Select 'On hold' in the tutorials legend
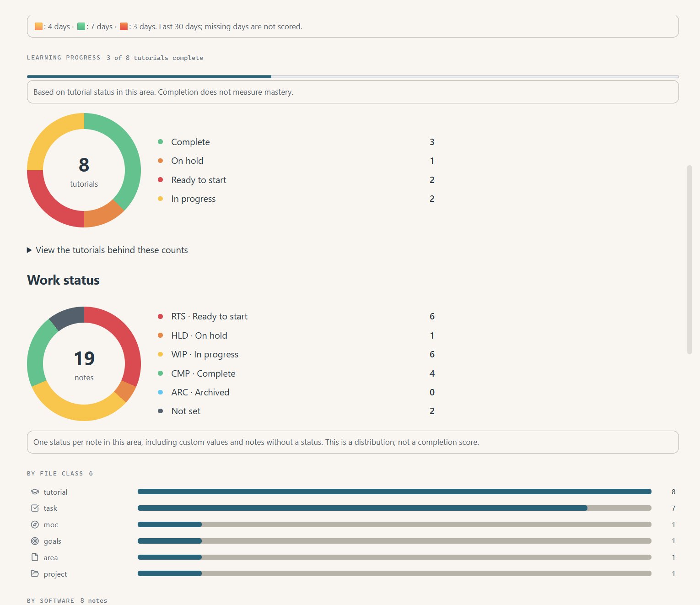This screenshot has height=605, width=700. (x=187, y=161)
